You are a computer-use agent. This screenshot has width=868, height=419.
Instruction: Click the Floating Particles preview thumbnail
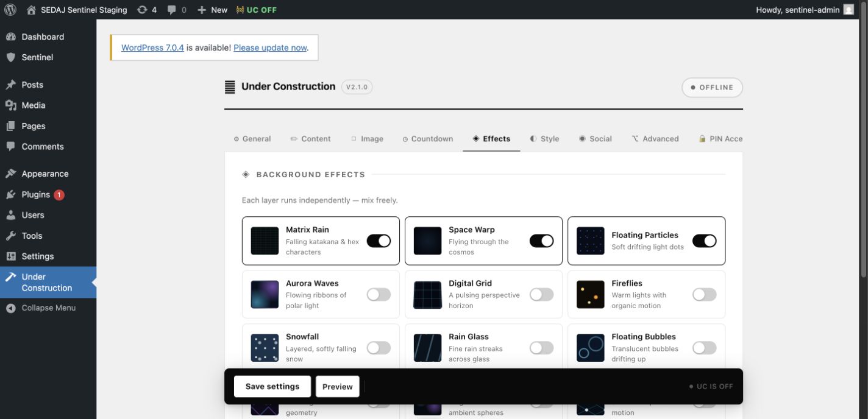590,241
